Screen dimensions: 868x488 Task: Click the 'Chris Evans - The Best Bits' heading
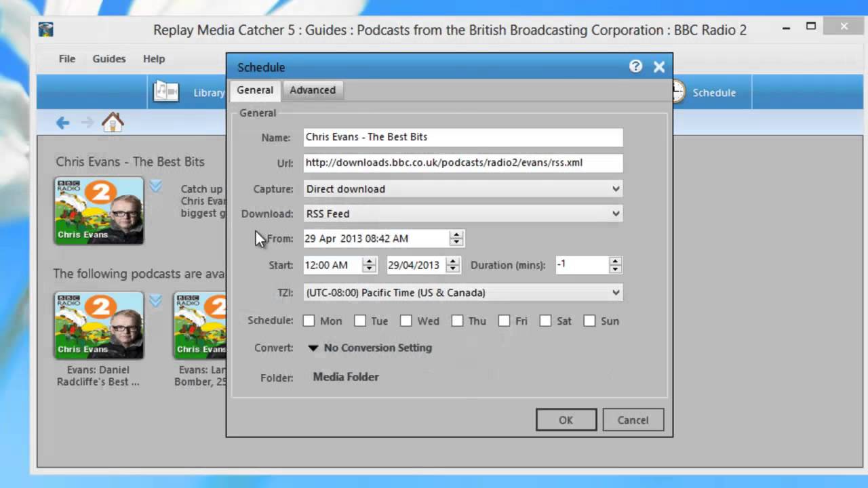pyautogui.click(x=130, y=162)
